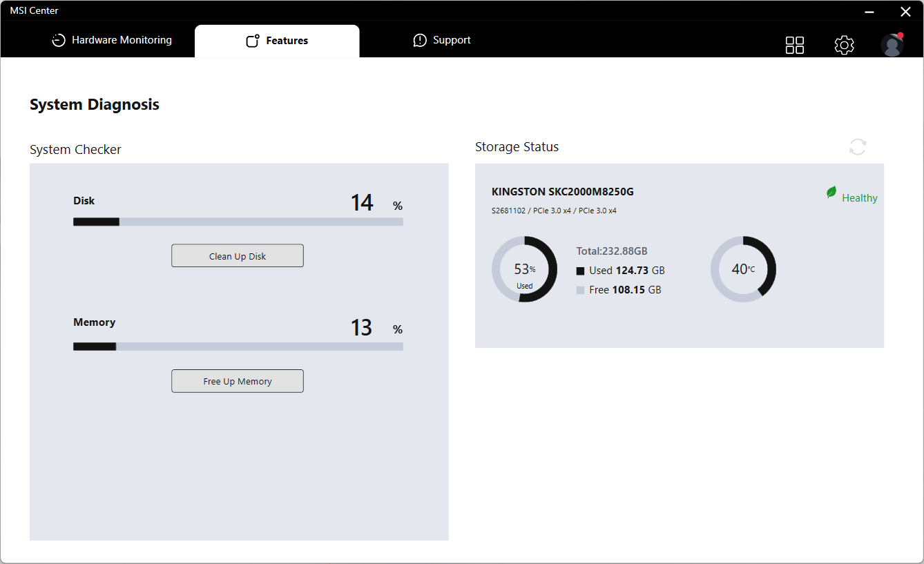Image resolution: width=924 pixels, height=564 pixels.
Task: Click the Features tab icon
Action: [x=253, y=41]
